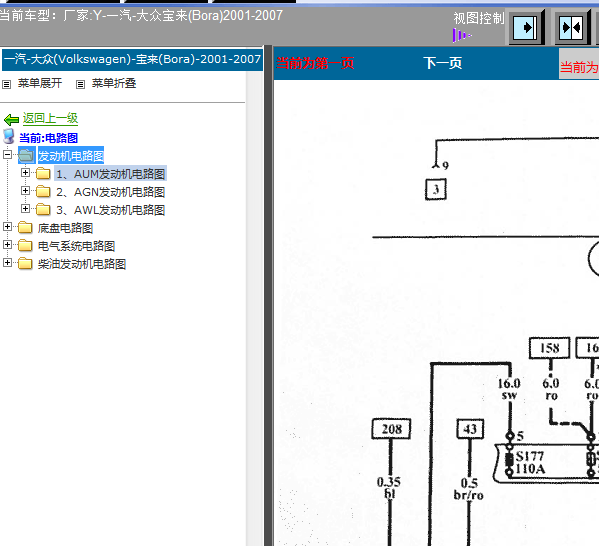The image size is (599, 546).
Task: Click the list icon beside 菜单展开
Action: pyautogui.click(x=6, y=84)
